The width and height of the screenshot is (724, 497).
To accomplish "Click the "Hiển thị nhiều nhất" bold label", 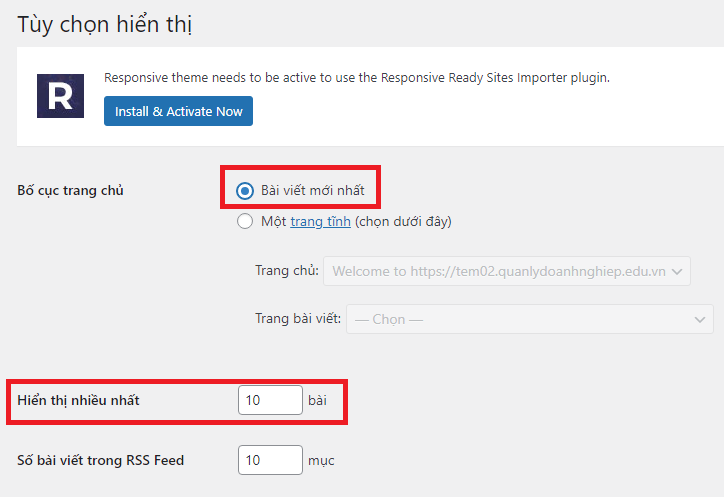I will (79, 400).
